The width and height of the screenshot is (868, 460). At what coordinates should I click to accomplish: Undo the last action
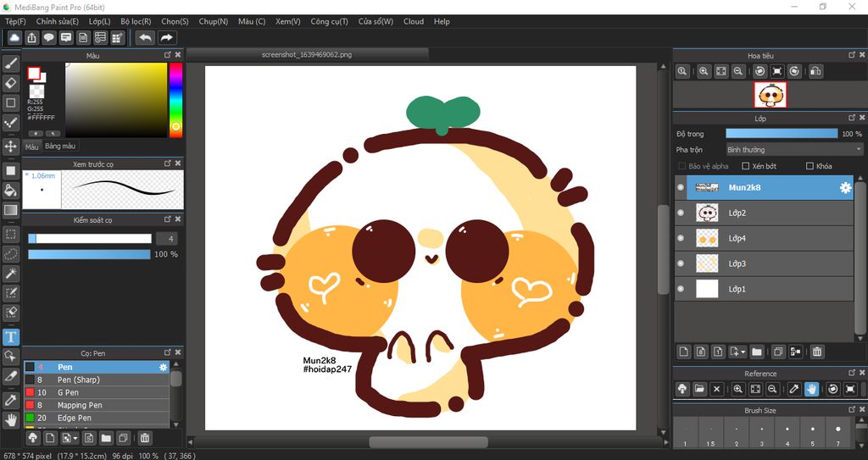[145, 37]
